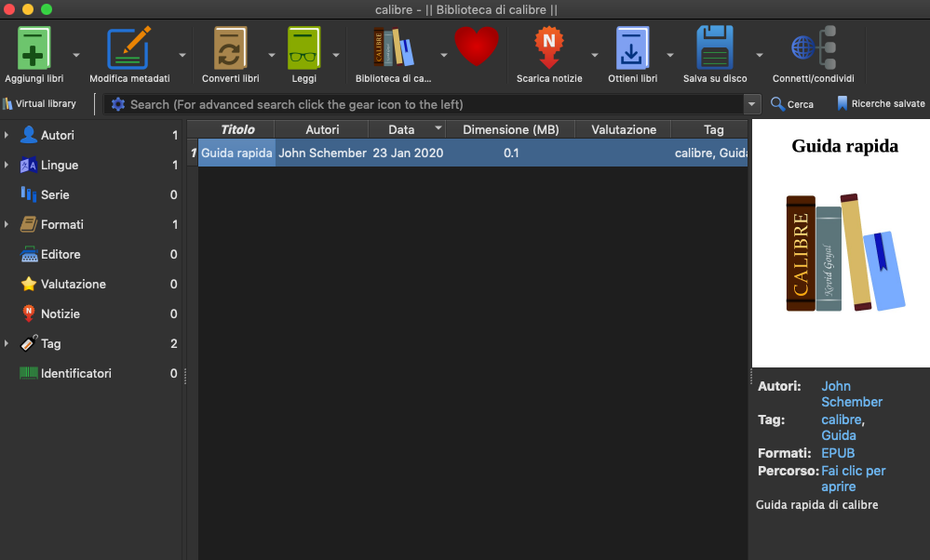The height and width of the screenshot is (560, 930).
Task: Open advanced search via gear icon
Action: pos(118,104)
